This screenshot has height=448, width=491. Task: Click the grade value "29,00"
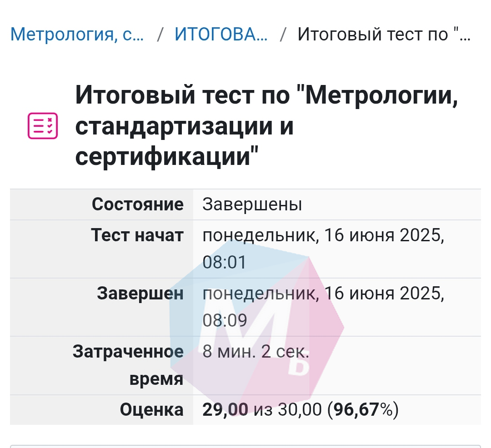coord(225,410)
